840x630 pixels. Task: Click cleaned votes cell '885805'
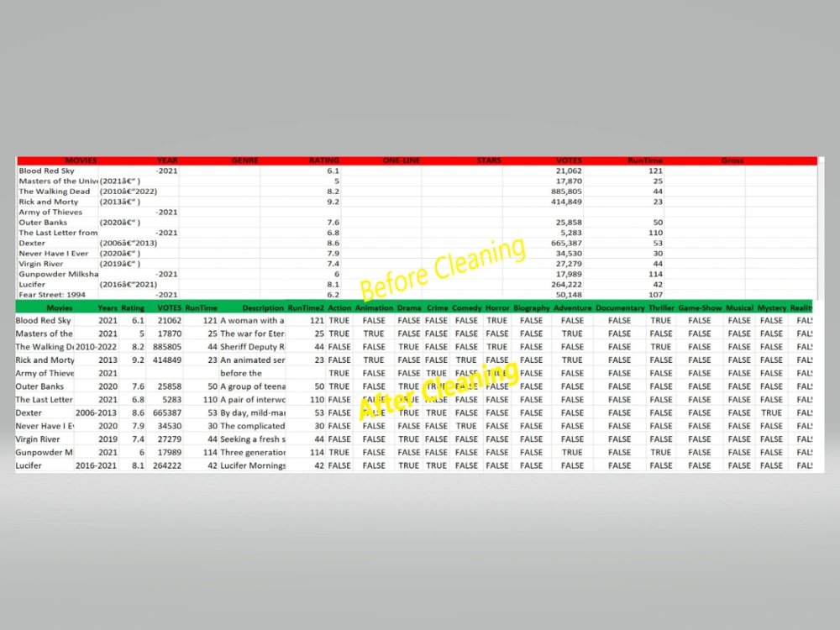(167, 347)
